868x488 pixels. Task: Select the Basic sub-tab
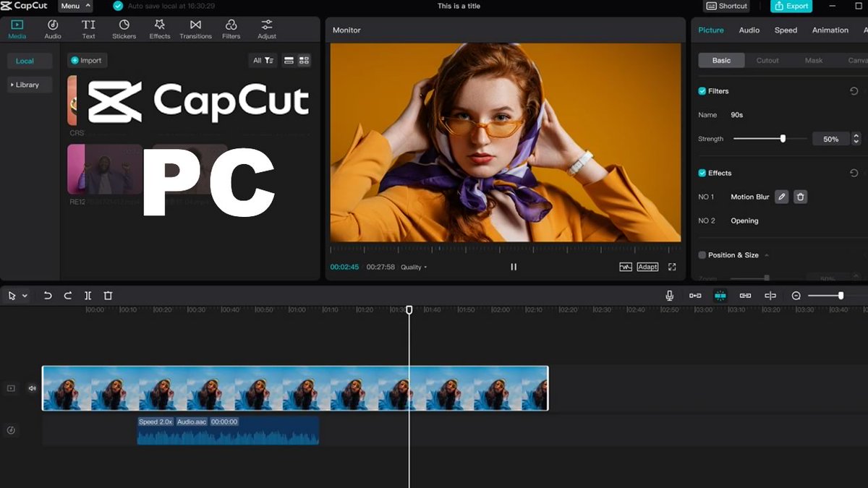[x=722, y=60]
